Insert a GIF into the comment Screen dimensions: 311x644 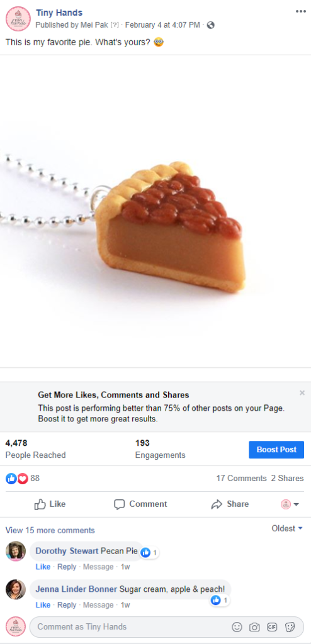pos(272,627)
